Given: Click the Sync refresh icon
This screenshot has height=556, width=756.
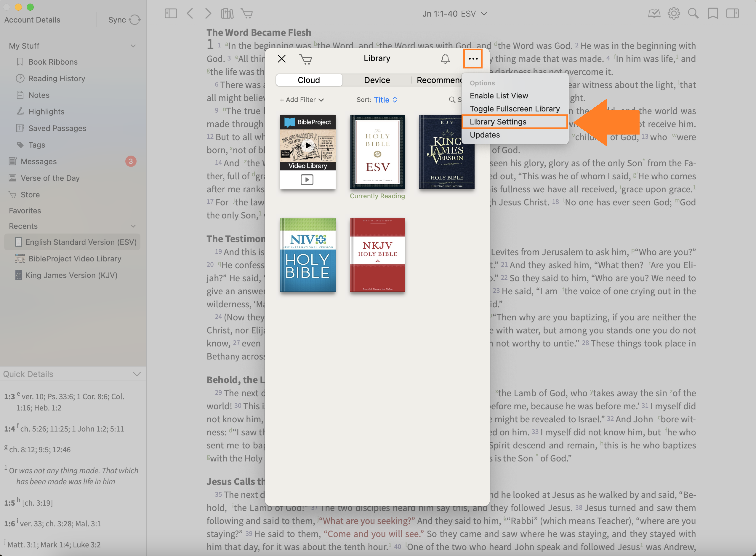Looking at the screenshot, I should coord(134,20).
